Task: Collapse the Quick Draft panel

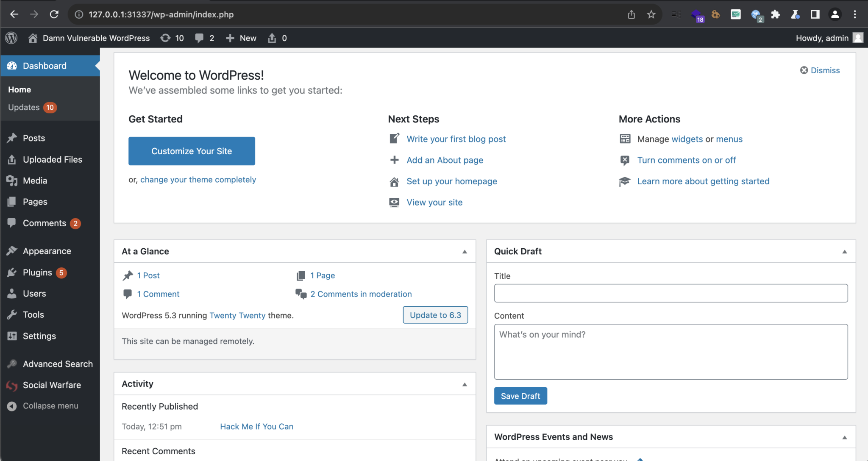Action: (845, 251)
